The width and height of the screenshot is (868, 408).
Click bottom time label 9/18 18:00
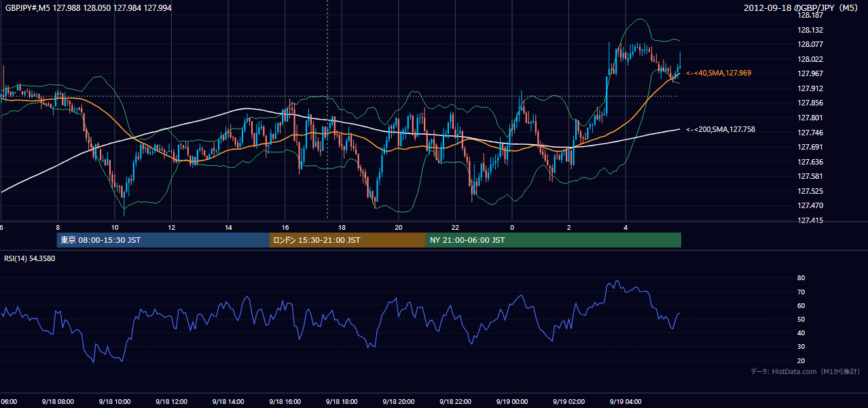342,402
